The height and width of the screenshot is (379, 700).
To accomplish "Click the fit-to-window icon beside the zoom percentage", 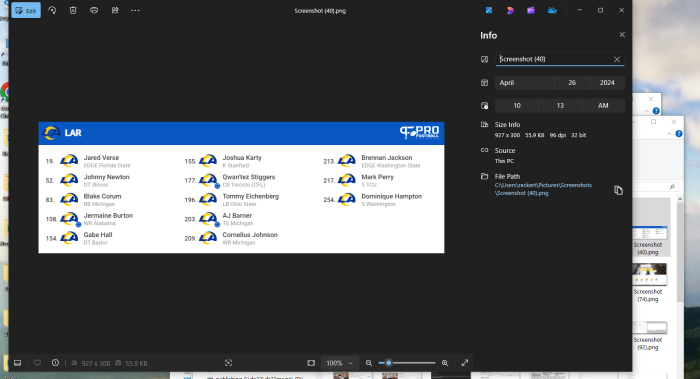I will (x=311, y=363).
